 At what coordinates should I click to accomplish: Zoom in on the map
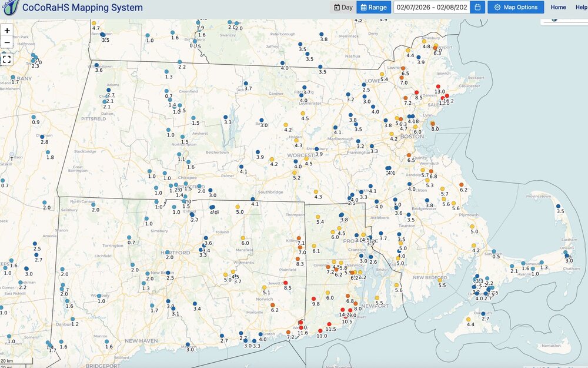point(7,30)
